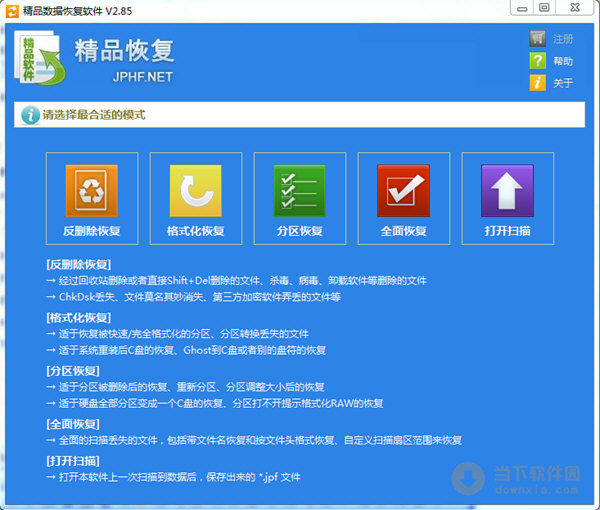Maximize the window
The image size is (600, 510).
544,8
